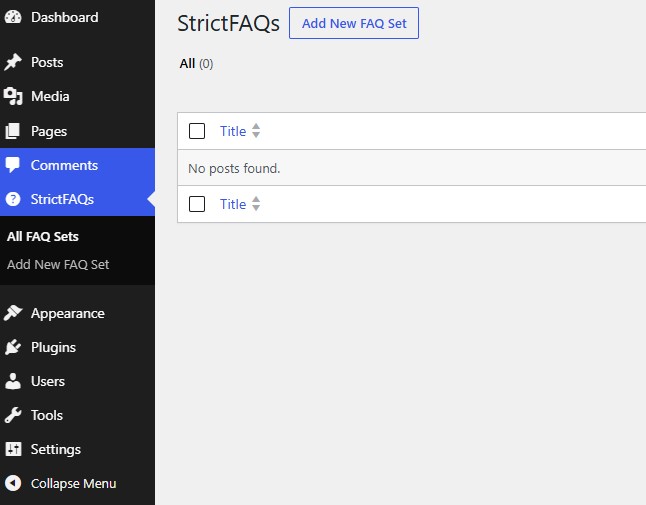Click the Plugins plug icon
Viewport: 646px width, 505px height.
[x=13, y=347]
